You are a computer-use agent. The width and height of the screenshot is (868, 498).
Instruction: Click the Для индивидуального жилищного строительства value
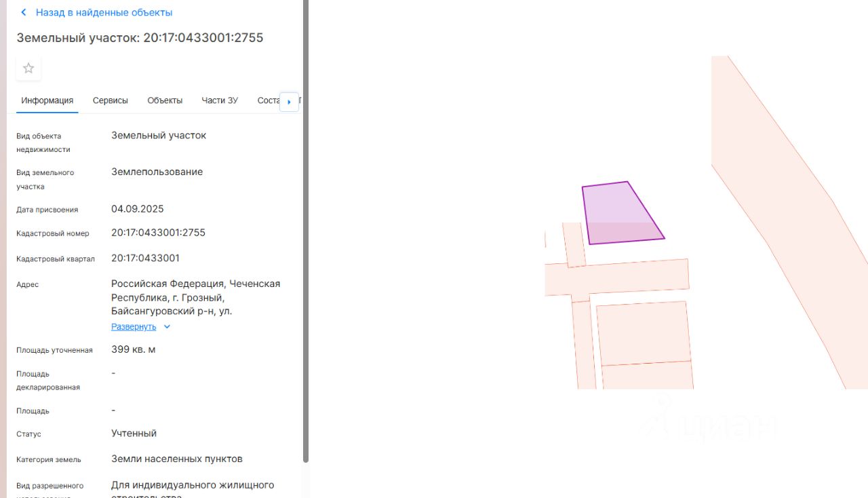tap(193, 491)
